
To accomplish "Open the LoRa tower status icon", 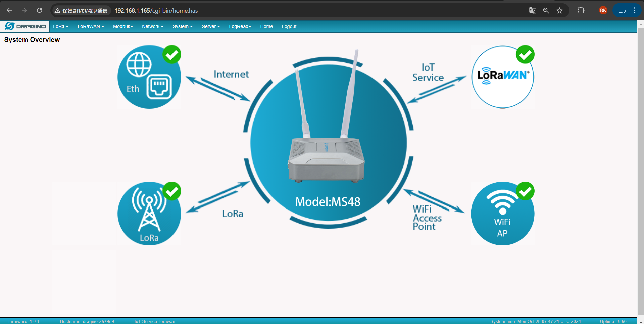I will coord(149,214).
